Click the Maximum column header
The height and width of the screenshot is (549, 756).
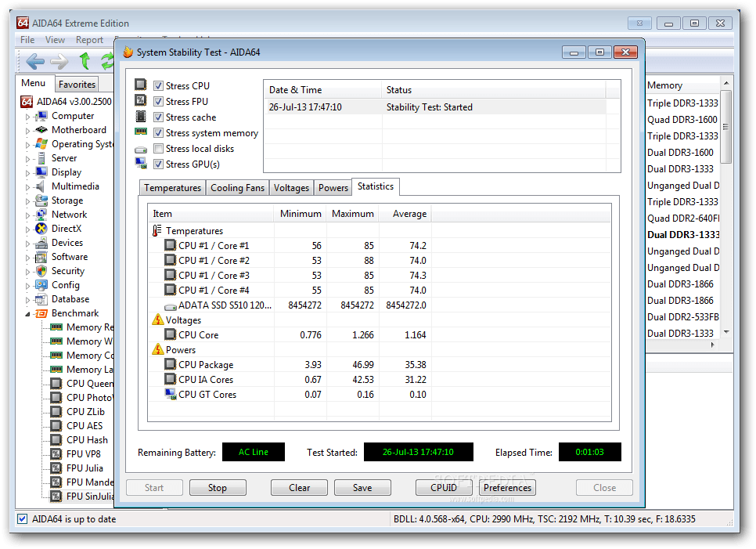coord(352,214)
